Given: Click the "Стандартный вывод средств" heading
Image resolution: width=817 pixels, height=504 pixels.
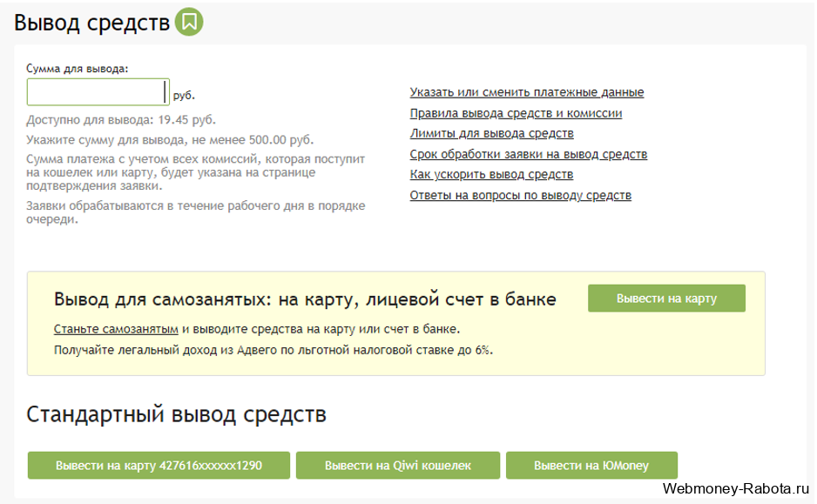Looking at the screenshot, I should click(176, 414).
